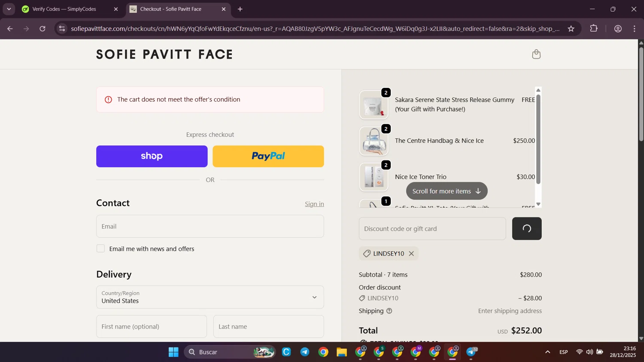644x362 pixels.
Task: Open the tab search dropdown arrow
Action: (x=9, y=9)
